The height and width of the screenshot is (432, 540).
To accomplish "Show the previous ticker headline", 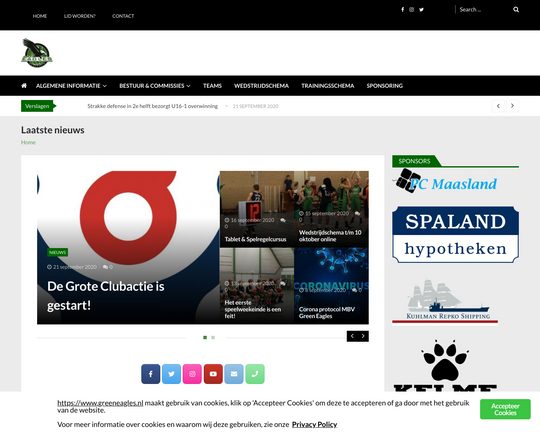I will click(x=498, y=106).
